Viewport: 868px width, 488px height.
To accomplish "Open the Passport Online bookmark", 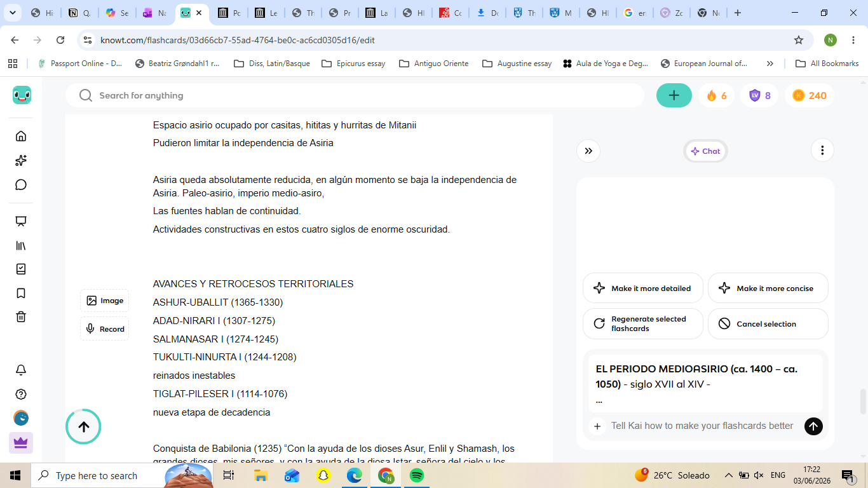I will (80, 64).
